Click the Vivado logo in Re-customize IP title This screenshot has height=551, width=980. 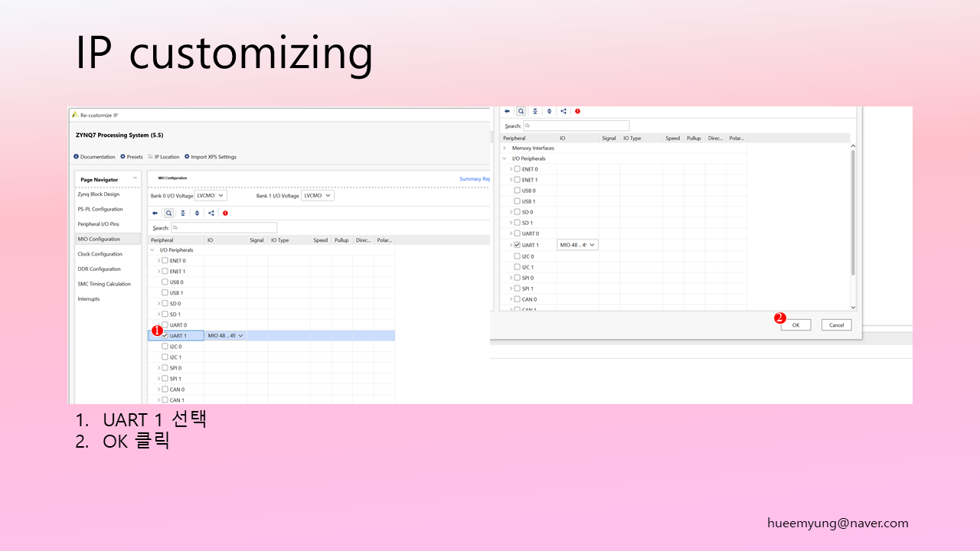click(x=75, y=115)
